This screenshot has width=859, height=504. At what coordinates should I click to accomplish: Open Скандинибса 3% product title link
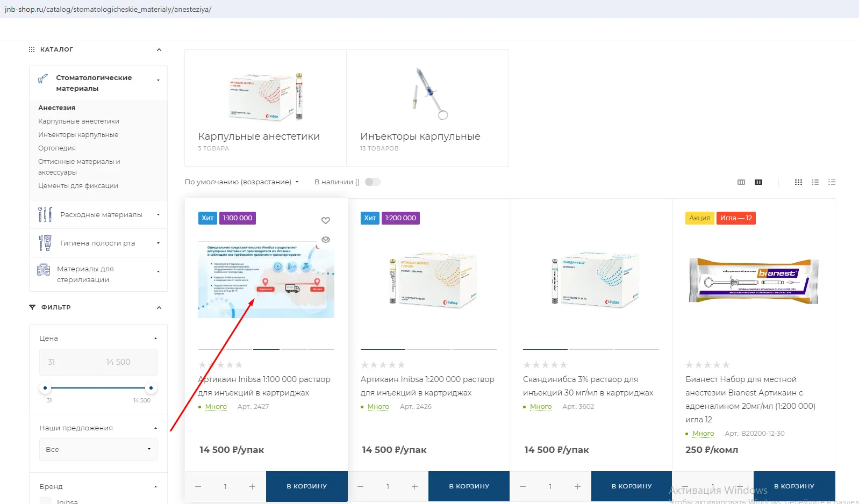click(x=588, y=386)
